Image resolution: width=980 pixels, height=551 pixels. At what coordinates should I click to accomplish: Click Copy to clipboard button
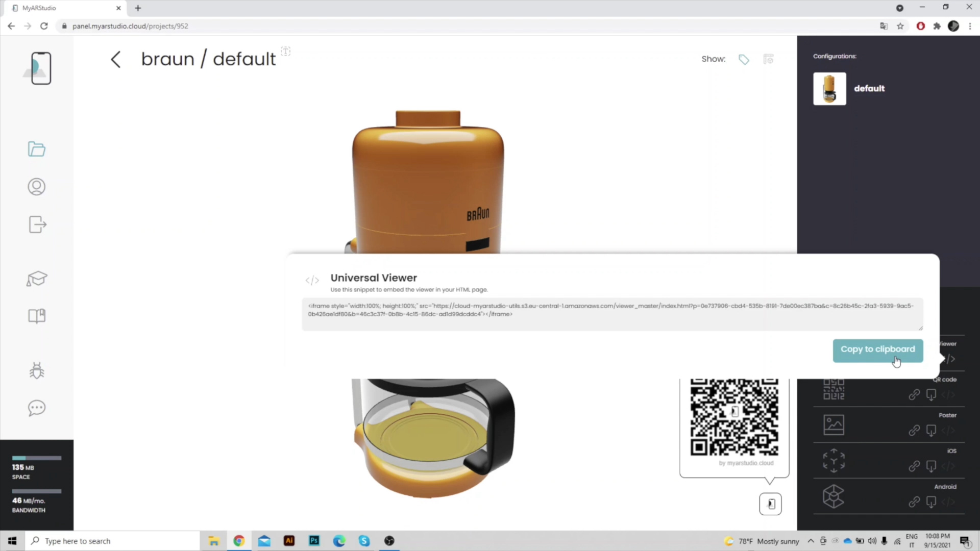(878, 350)
